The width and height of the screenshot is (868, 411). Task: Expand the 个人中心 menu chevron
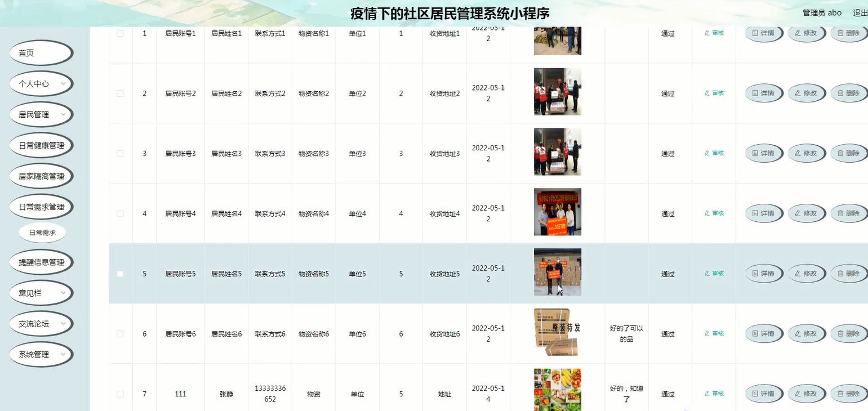click(x=63, y=84)
